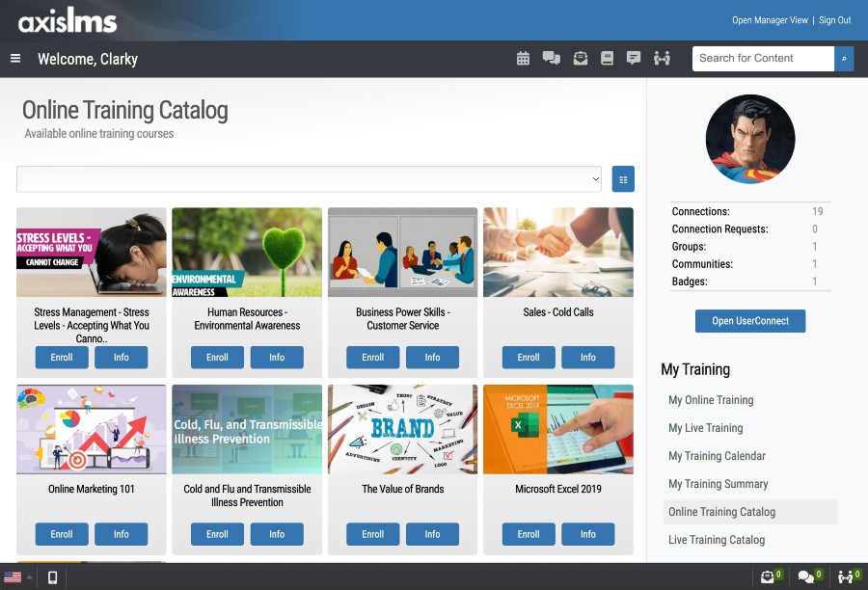
Task: View Info for The Value of Brands
Action: pos(432,534)
